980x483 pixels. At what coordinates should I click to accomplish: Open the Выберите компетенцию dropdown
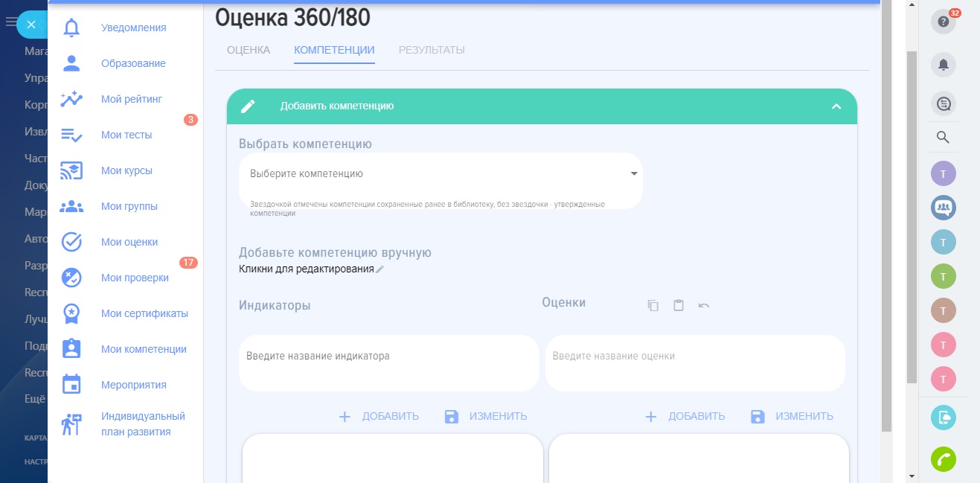click(441, 173)
